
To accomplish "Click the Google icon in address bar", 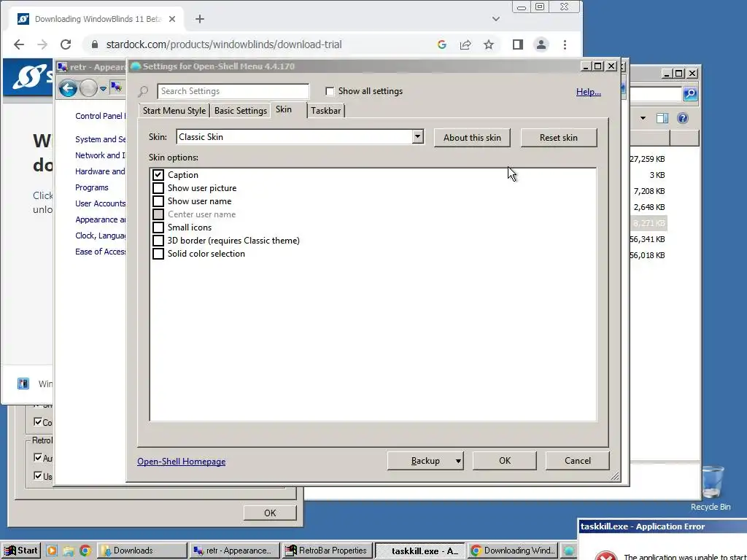I will [x=441, y=44].
